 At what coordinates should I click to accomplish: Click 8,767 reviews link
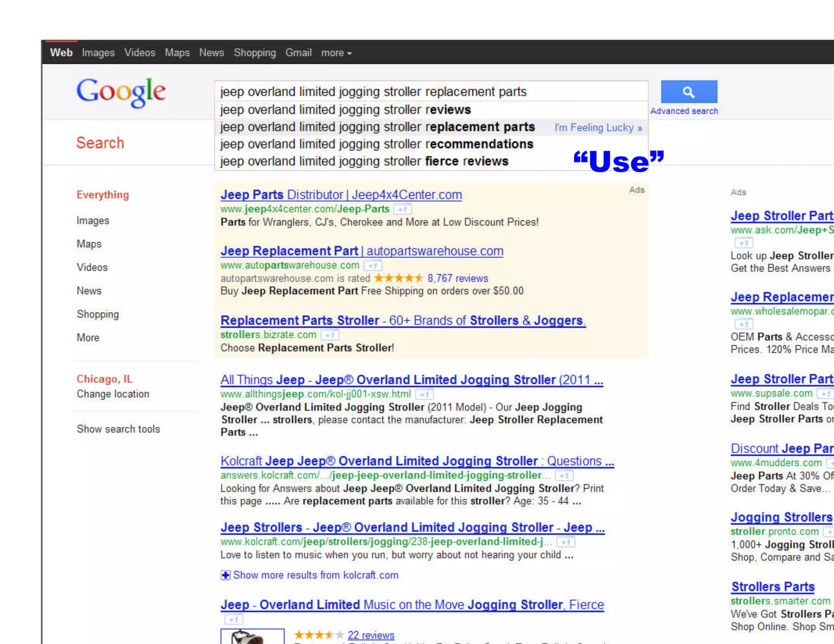coord(458,278)
